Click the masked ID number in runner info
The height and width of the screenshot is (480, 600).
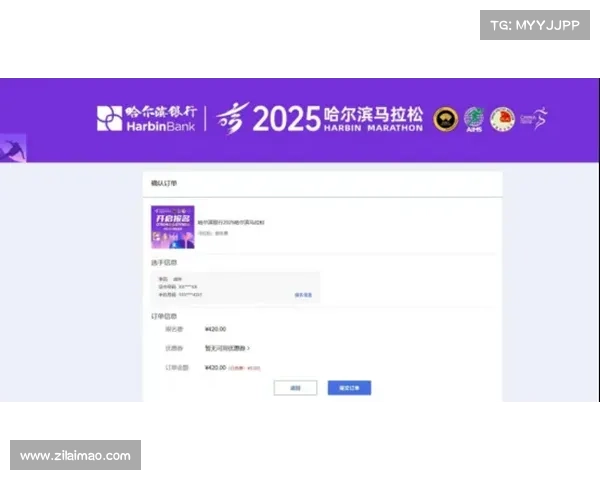click(x=188, y=287)
